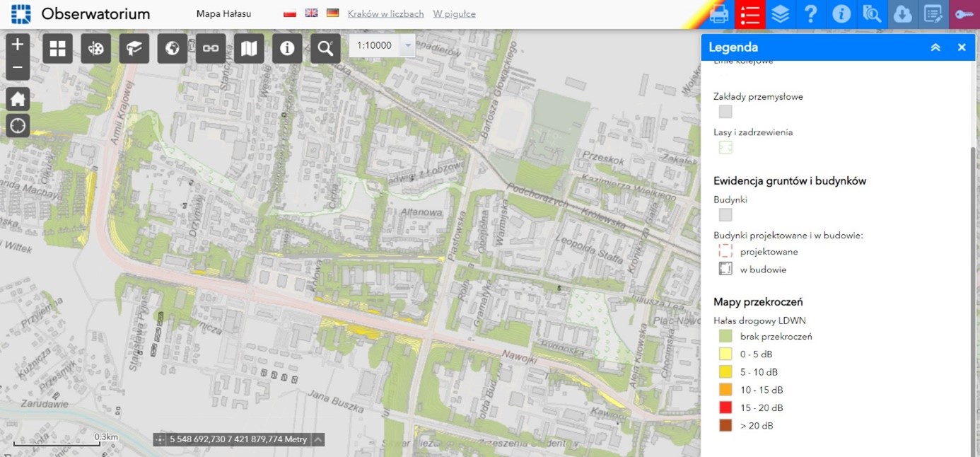Click the chain link share icon
980x457 pixels.
[210, 48]
